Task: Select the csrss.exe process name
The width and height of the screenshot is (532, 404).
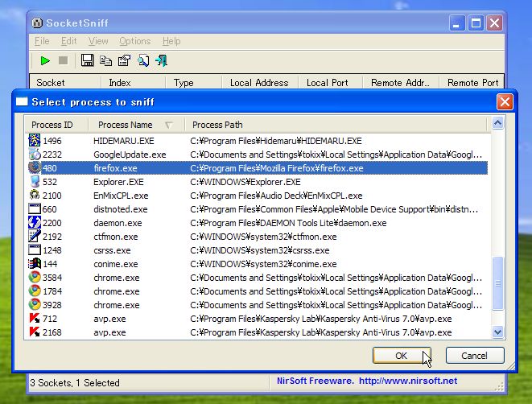Action: (112, 250)
